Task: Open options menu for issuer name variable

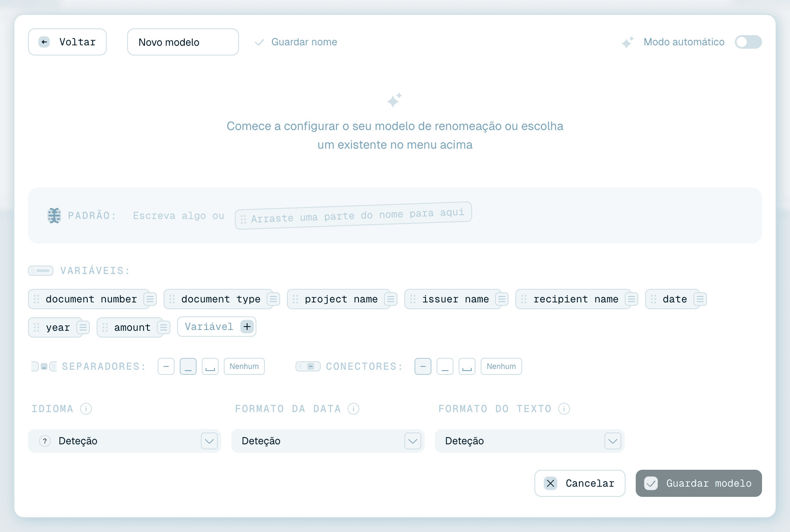Action: [502, 299]
